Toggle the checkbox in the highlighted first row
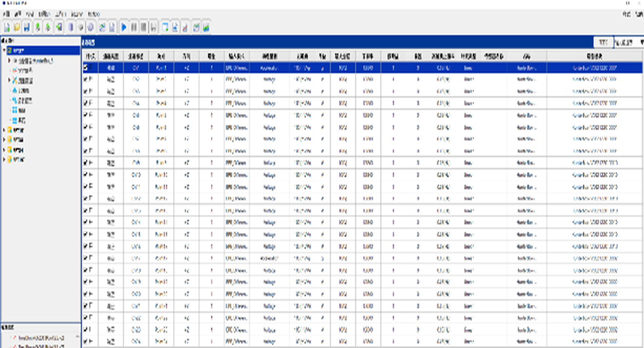Viewport: 644px width, 348px height. click(86, 67)
